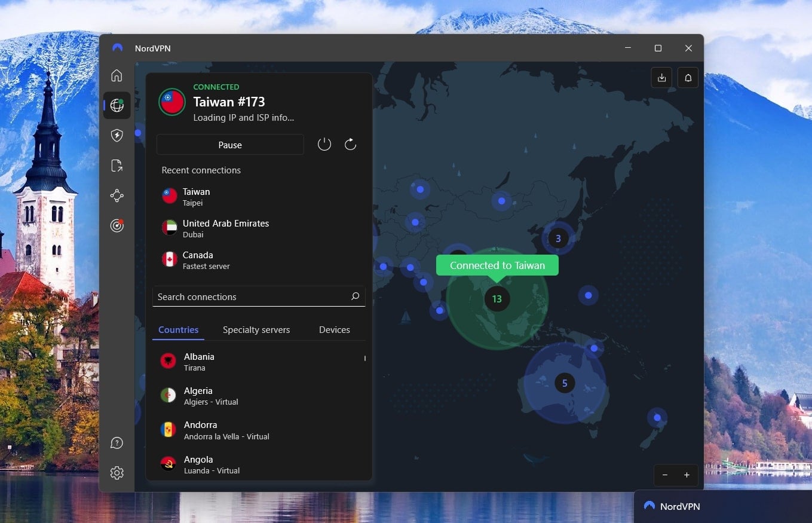The width and height of the screenshot is (812, 523).
Task: Select the VPN globe icon in sidebar
Action: pyautogui.click(x=117, y=105)
